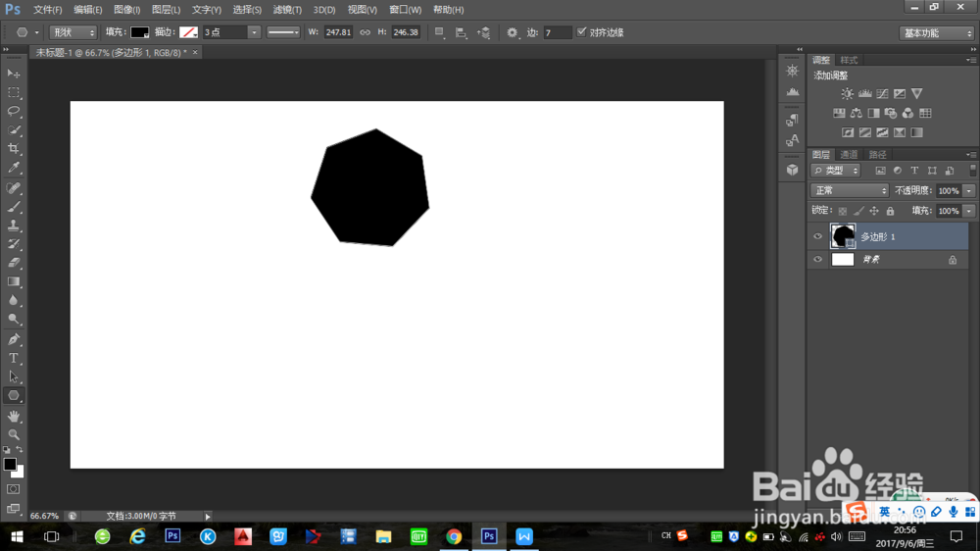Image resolution: width=980 pixels, height=551 pixels.
Task: Toggle lock position icon
Action: [874, 211]
